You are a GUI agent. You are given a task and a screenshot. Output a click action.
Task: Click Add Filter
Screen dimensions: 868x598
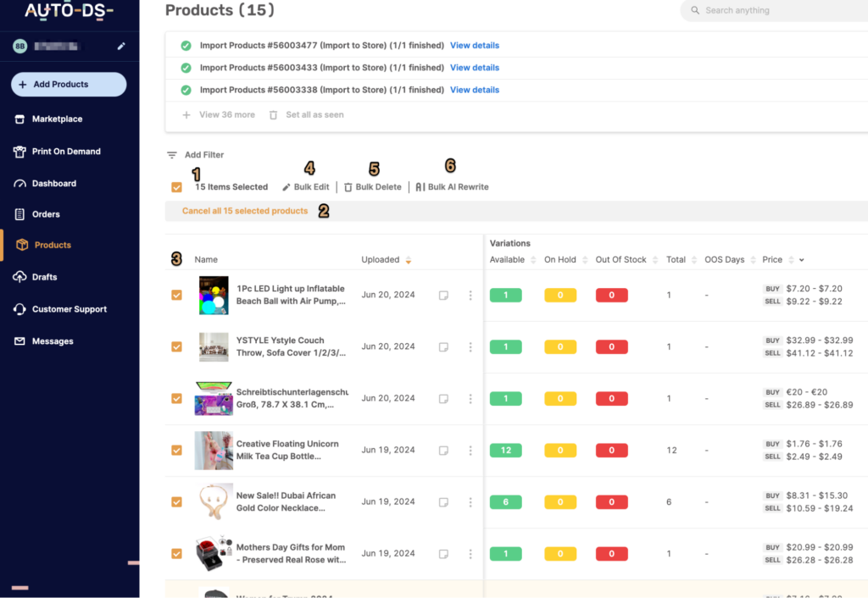coord(204,155)
